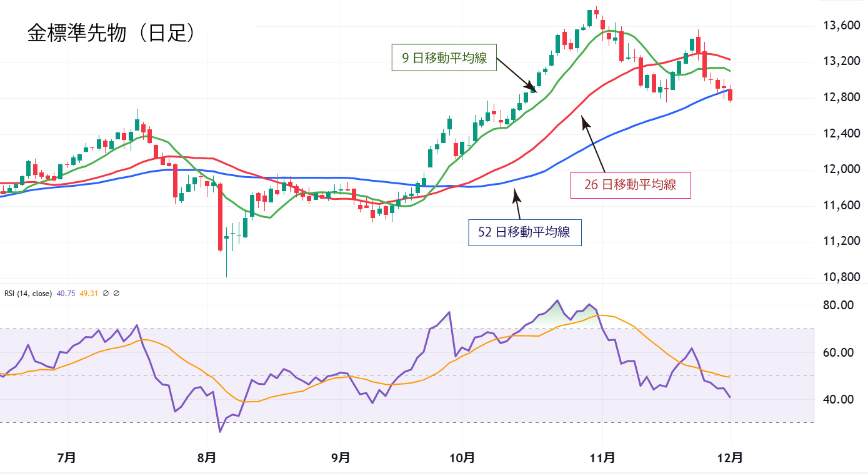Click the second null symbol in RSI legend
Viewport: 868px width, 476px height.
coord(116,293)
